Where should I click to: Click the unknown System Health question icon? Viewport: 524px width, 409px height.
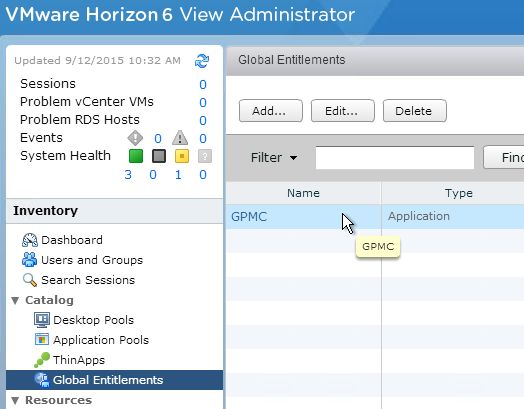(205, 156)
